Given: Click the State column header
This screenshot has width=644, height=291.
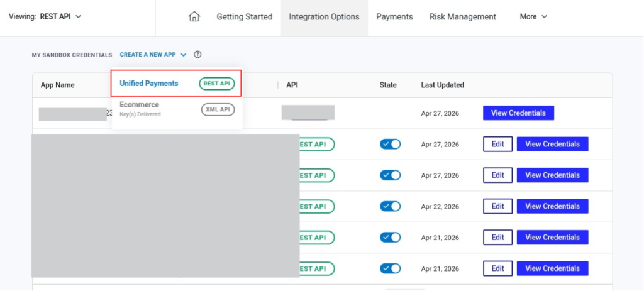Looking at the screenshot, I should (x=388, y=85).
